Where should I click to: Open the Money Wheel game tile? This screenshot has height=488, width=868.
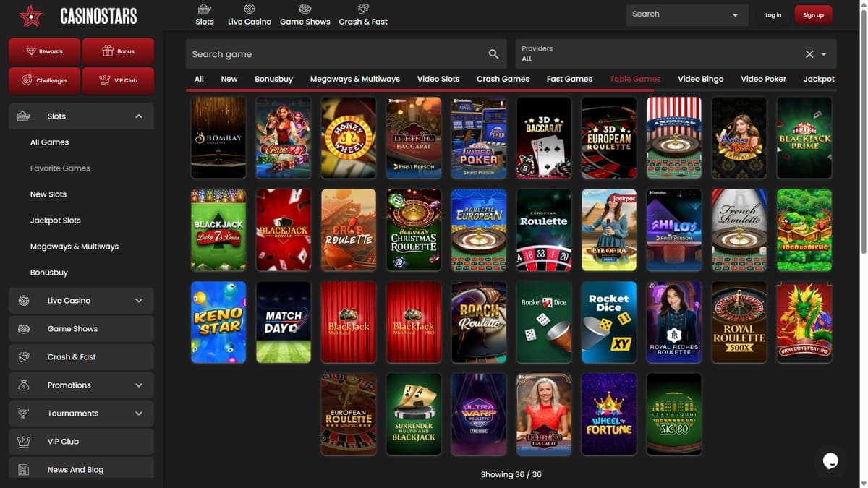349,137
